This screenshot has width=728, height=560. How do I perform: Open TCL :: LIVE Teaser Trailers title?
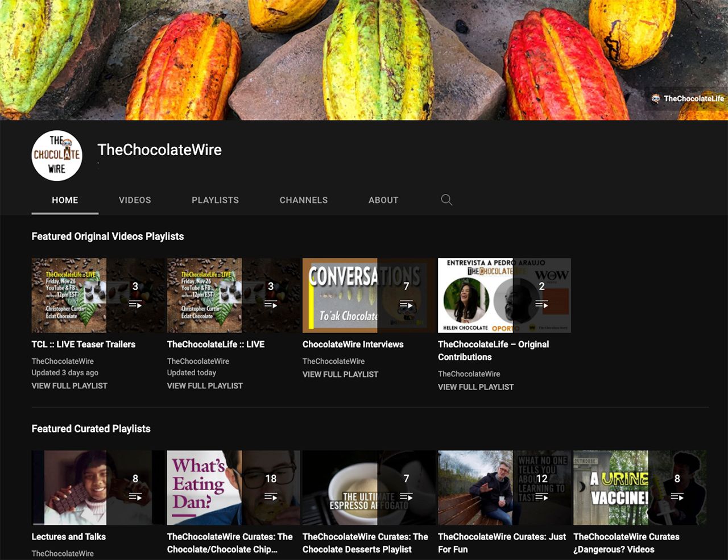pyautogui.click(x=84, y=344)
